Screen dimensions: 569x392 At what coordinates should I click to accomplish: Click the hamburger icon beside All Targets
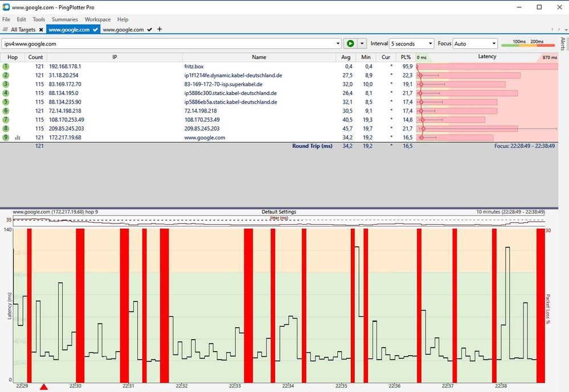click(5, 30)
